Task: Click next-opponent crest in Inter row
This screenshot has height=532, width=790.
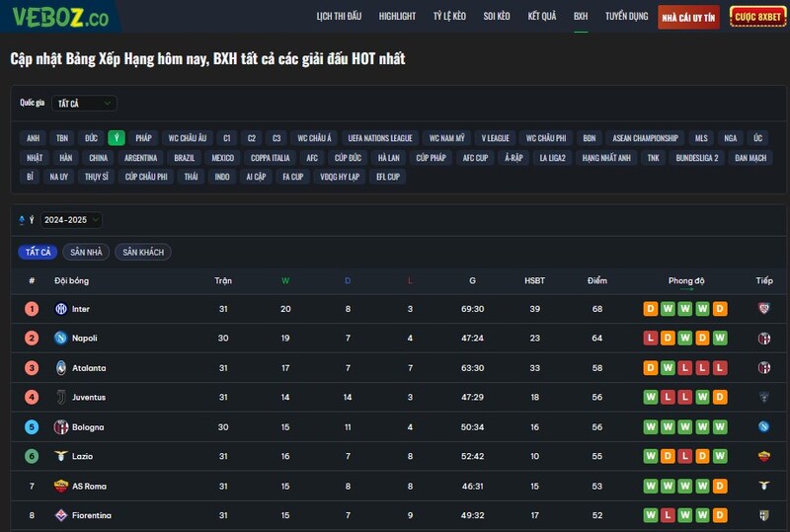Action: (x=763, y=309)
